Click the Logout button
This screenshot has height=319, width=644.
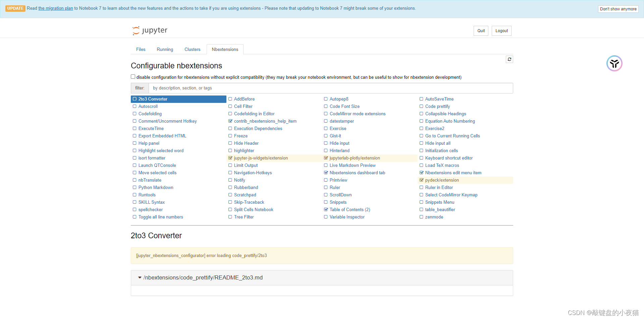coord(501,31)
